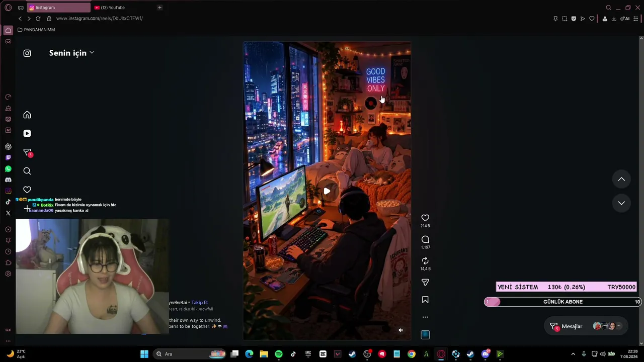Switch to the Instagram browser tab
Screen dimensions: 644x362
click(x=59, y=8)
